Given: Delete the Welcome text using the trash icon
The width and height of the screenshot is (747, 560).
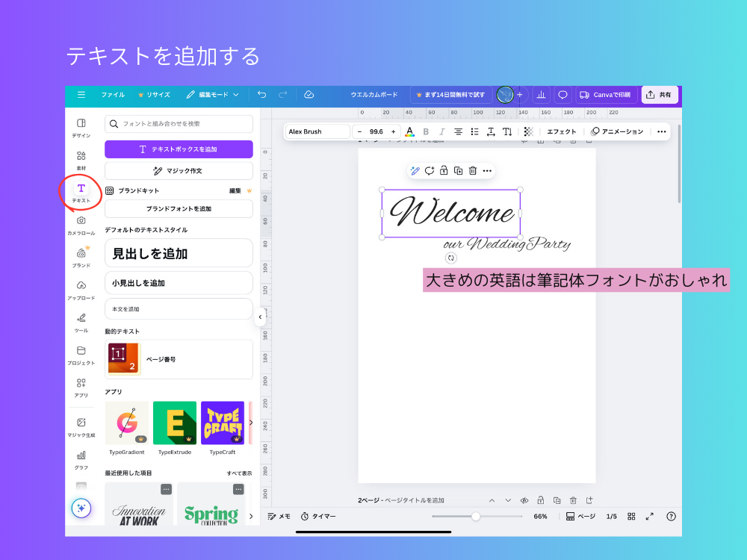Looking at the screenshot, I should coord(474,170).
